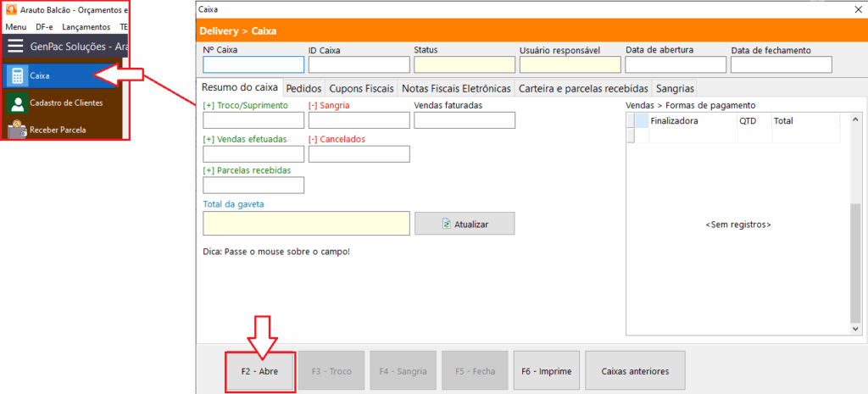Click the Nº Caixa input field
The width and height of the screenshot is (868, 394).
(253, 65)
